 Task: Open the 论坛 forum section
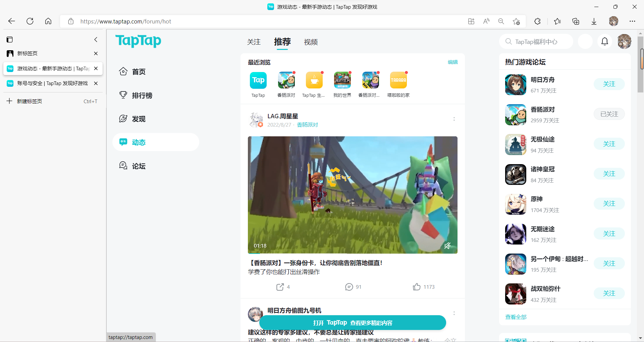(139, 166)
